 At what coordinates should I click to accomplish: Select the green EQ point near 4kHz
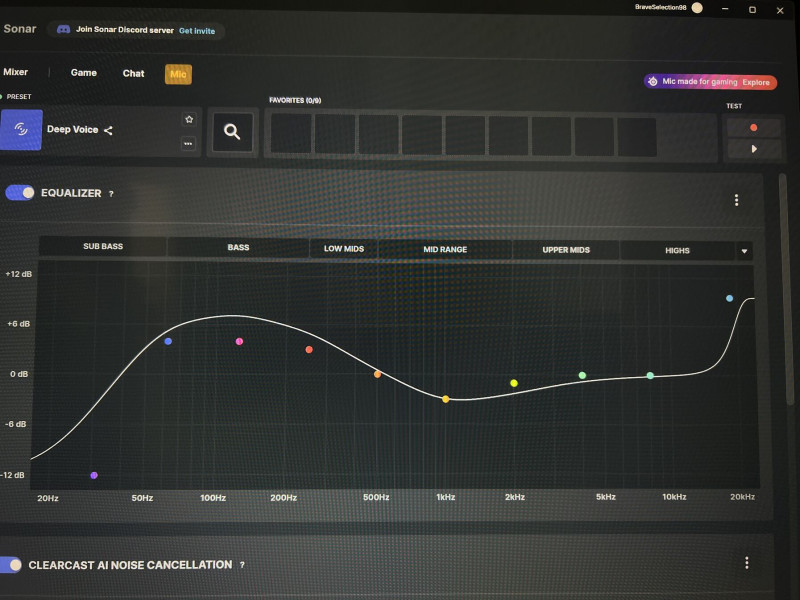click(582, 376)
